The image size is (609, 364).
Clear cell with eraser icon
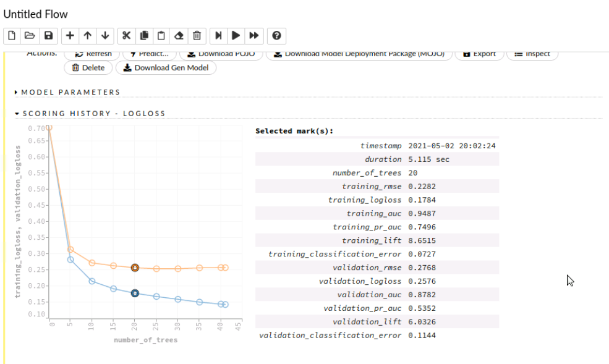179,36
